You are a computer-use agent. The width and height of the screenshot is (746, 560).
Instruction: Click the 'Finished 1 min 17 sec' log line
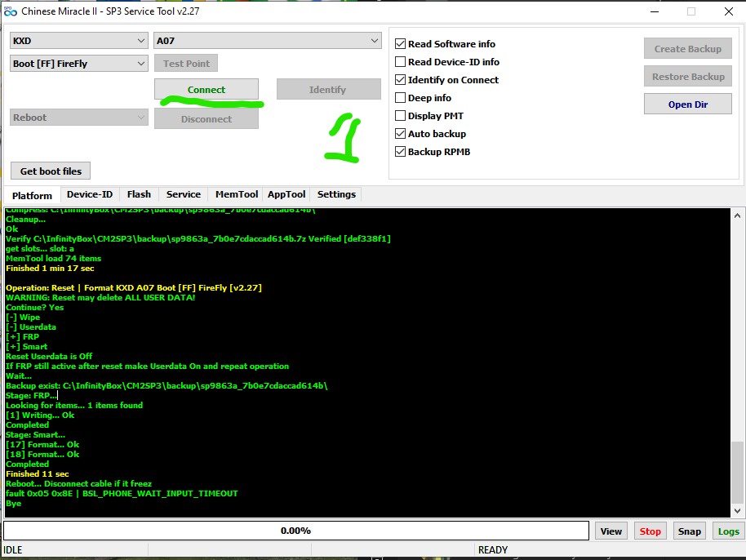(50, 268)
